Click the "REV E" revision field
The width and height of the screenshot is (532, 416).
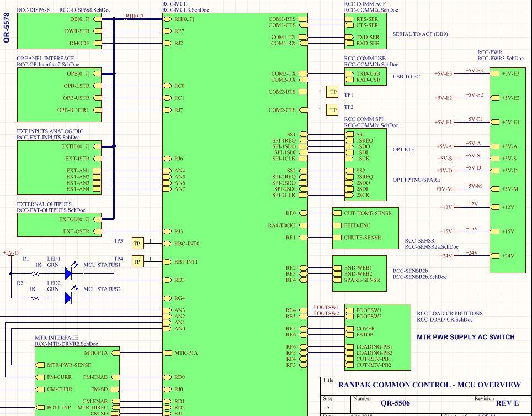[x=507, y=403]
